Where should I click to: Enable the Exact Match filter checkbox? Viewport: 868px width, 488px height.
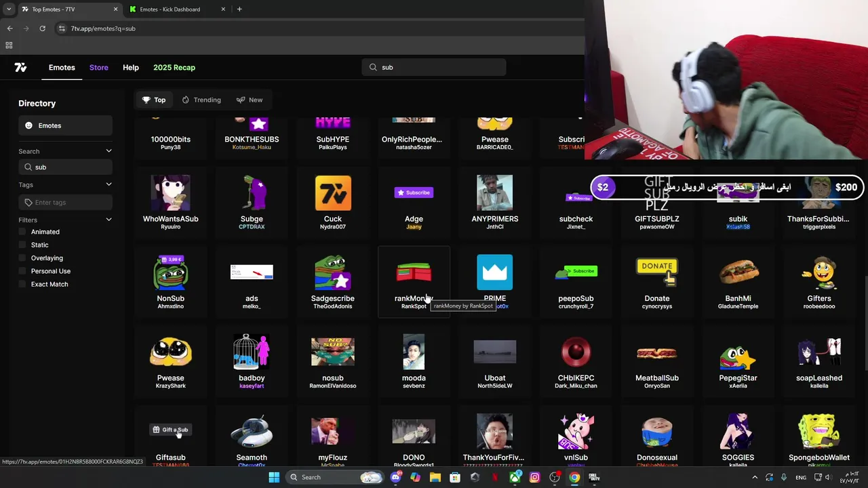coord(22,284)
